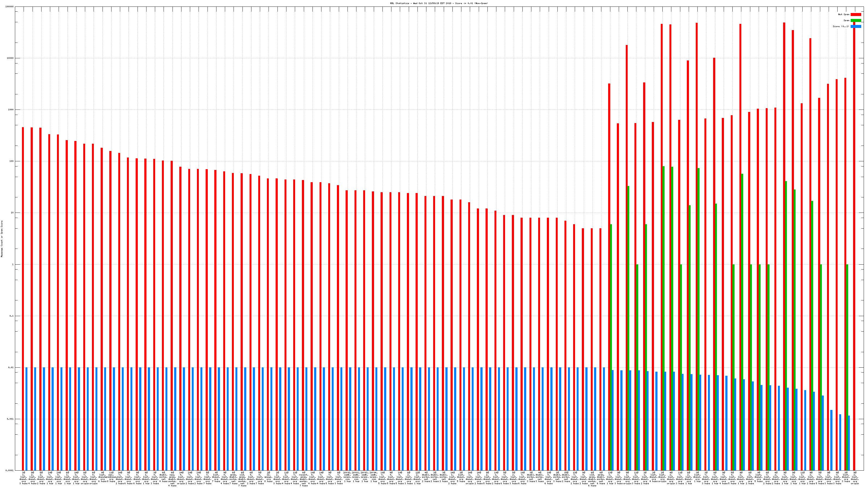Click the recent.spam.dnsbl.sorbs.net 7 hops label

[x=304, y=479]
